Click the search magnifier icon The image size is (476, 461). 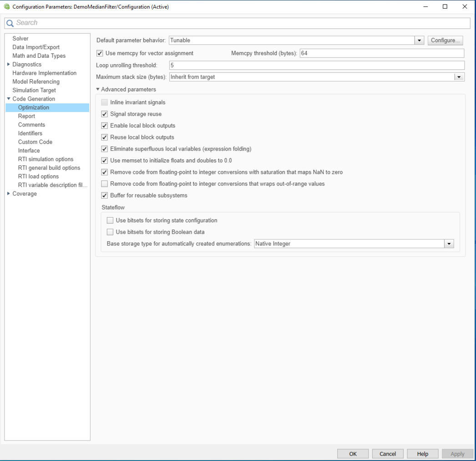click(x=10, y=23)
